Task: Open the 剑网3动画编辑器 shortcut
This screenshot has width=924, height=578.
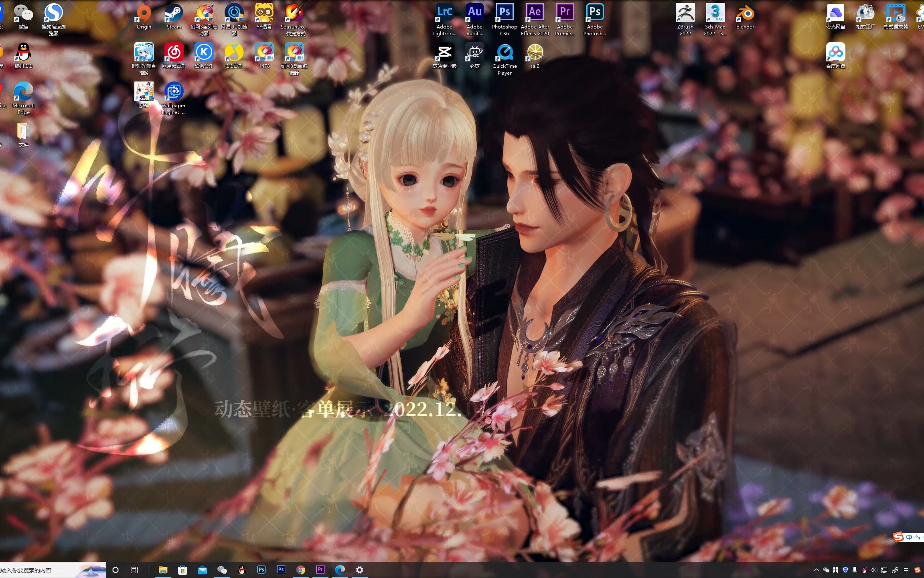Action: (294, 59)
